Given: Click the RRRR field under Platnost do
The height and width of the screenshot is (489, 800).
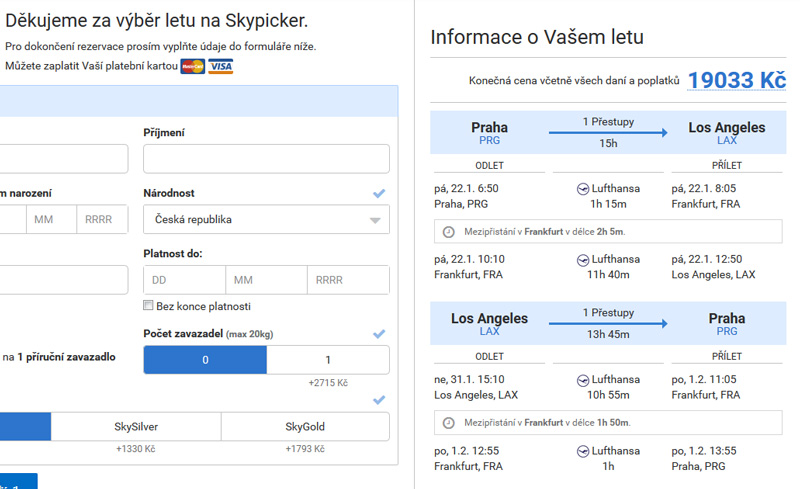Looking at the screenshot, I should 348,280.
